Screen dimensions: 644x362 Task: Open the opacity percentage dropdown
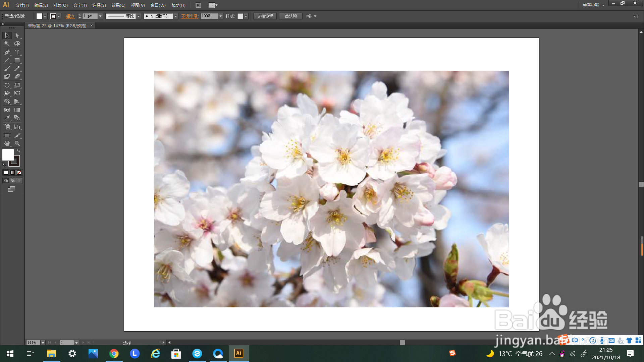[221, 16]
